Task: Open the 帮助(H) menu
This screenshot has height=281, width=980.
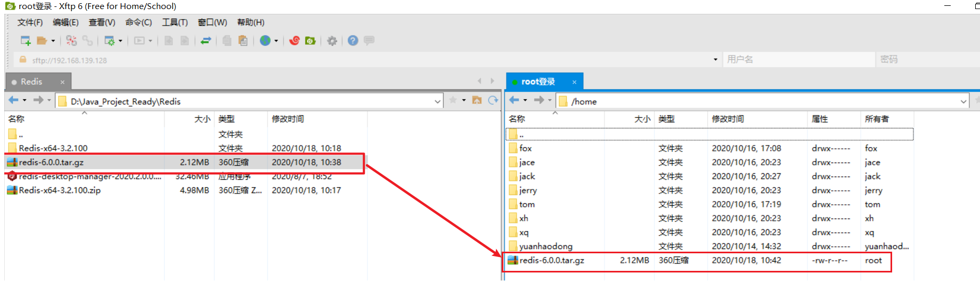Action: click(250, 22)
